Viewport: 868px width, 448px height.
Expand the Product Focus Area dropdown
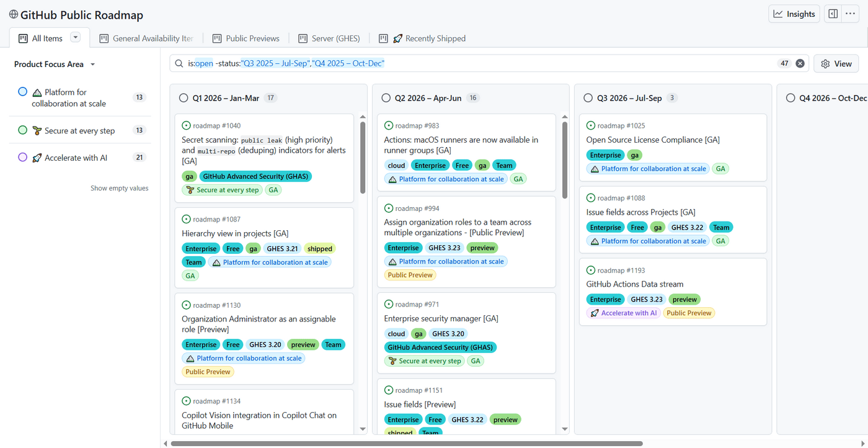pyautogui.click(x=55, y=65)
